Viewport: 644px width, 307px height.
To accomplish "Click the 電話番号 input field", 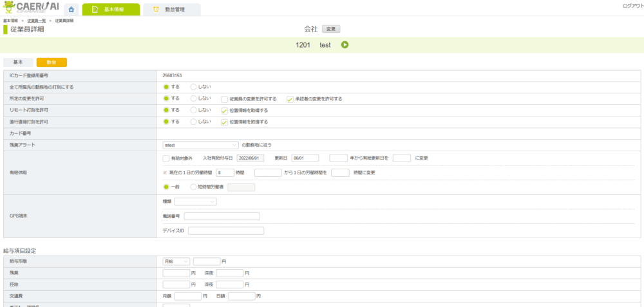I will coord(221,216).
